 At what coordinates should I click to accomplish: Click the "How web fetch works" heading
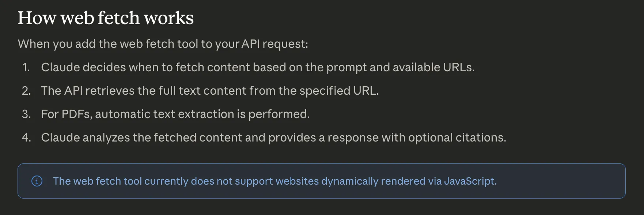tap(106, 18)
